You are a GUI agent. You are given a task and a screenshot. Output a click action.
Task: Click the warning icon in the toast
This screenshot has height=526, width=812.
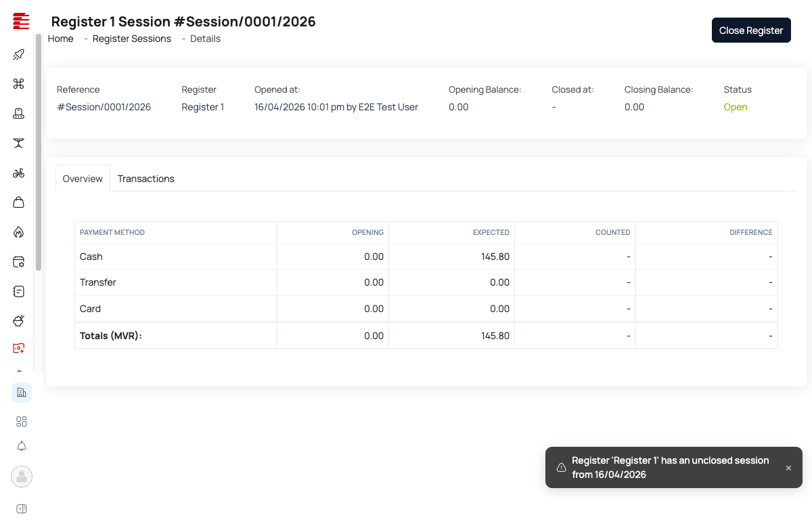(x=562, y=468)
